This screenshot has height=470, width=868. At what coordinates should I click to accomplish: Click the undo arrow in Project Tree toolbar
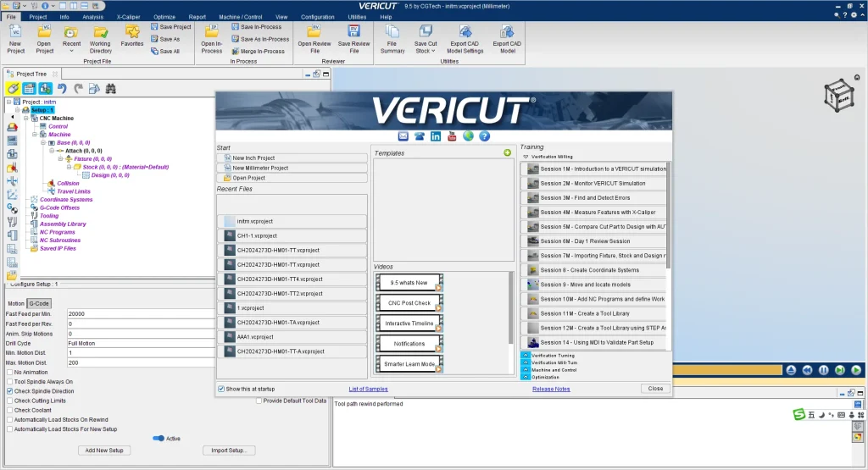(62, 88)
